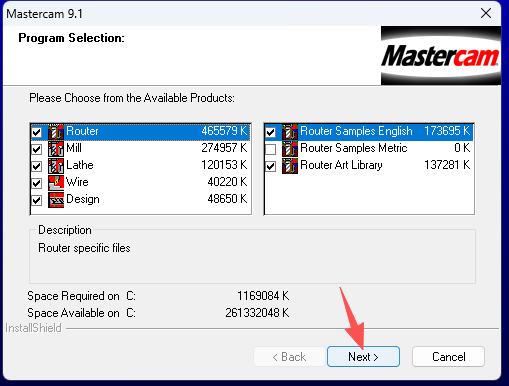Screen dimensions: 509x386
Task: Click the Lathe product icon
Action: coord(56,165)
